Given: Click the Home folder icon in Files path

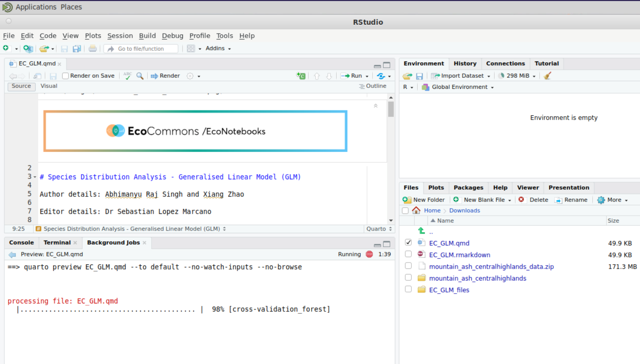Looking at the screenshot, I should [416, 210].
